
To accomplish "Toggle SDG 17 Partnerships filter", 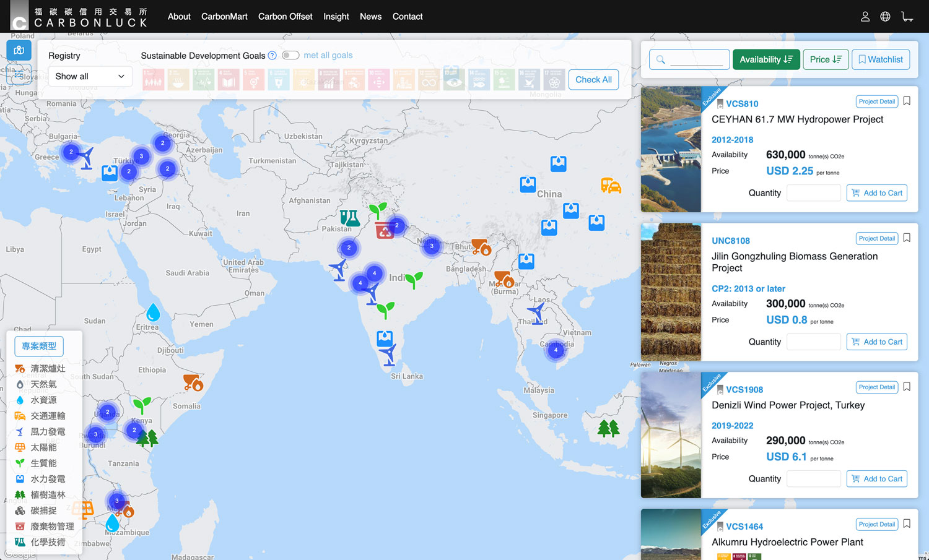I will (x=554, y=79).
